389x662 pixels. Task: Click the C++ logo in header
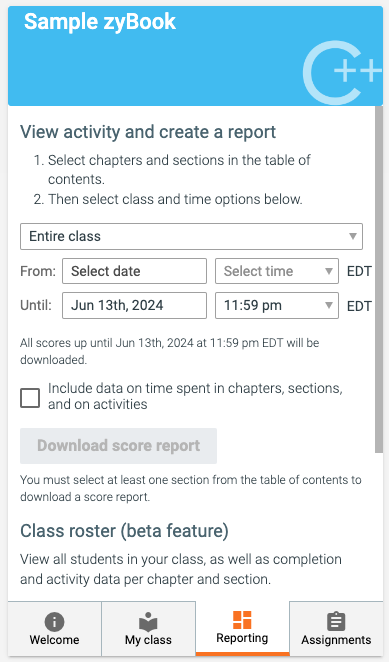tap(342, 73)
